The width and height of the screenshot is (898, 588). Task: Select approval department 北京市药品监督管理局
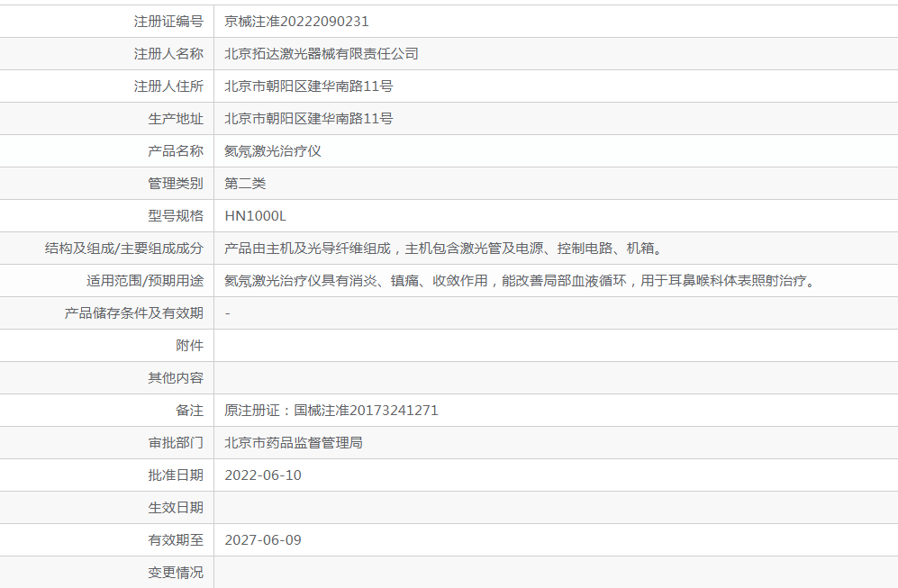pyautogui.click(x=294, y=442)
